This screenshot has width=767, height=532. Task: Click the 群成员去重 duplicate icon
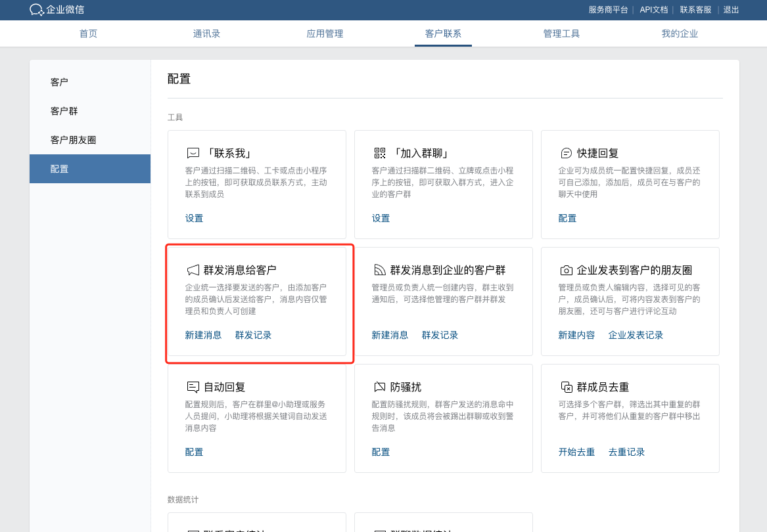click(567, 388)
